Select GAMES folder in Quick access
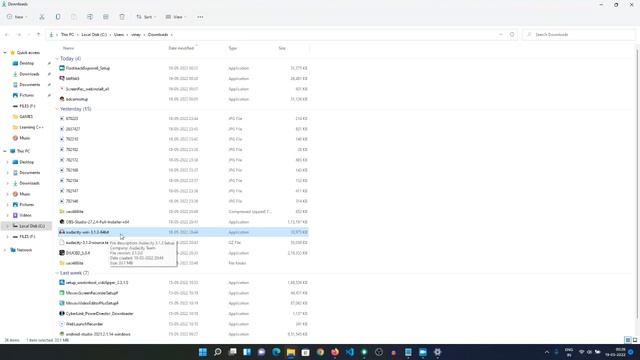 point(26,116)
